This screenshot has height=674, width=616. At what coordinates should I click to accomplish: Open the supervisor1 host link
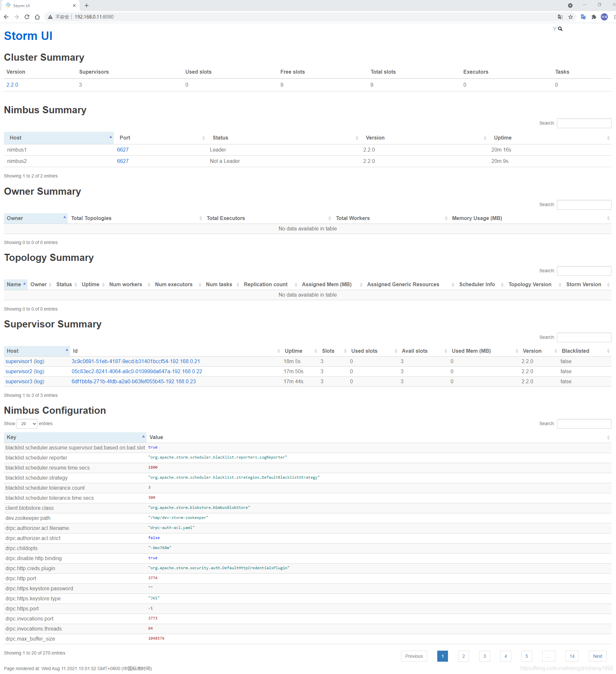[19, 361]
